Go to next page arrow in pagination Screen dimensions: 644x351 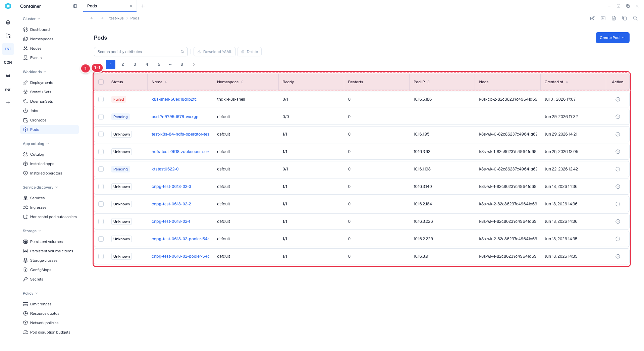[x=194, y=64]
